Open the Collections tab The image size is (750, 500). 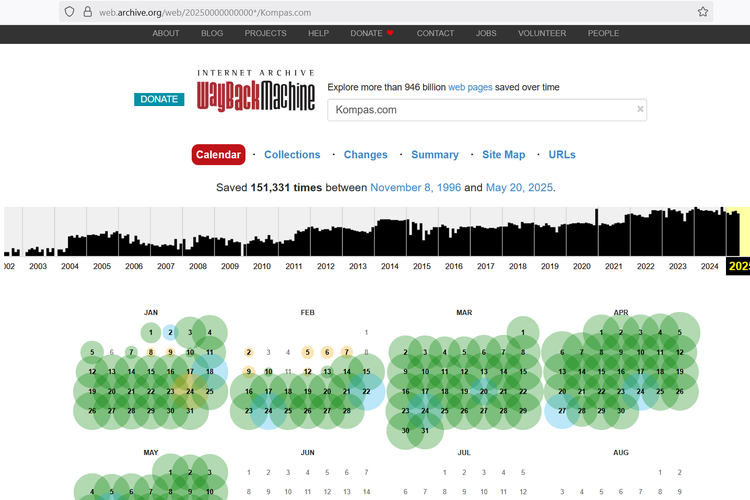[x=292, y=155]
